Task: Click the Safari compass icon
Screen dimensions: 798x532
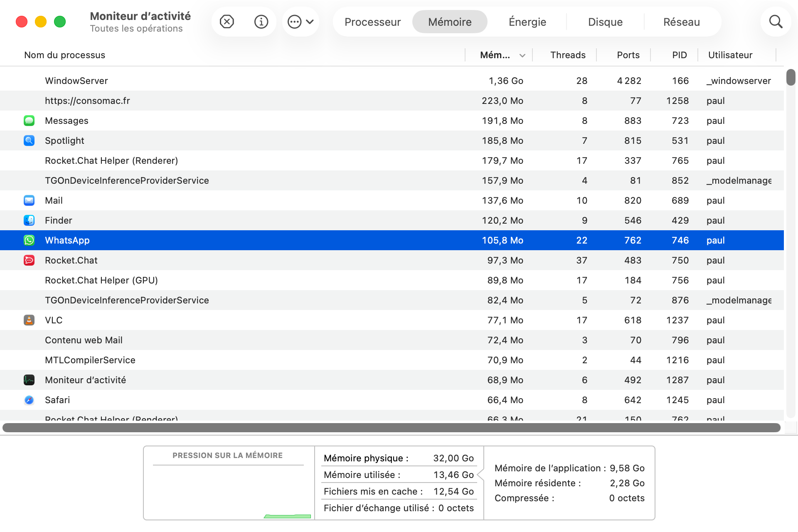Action: (29, 400)
